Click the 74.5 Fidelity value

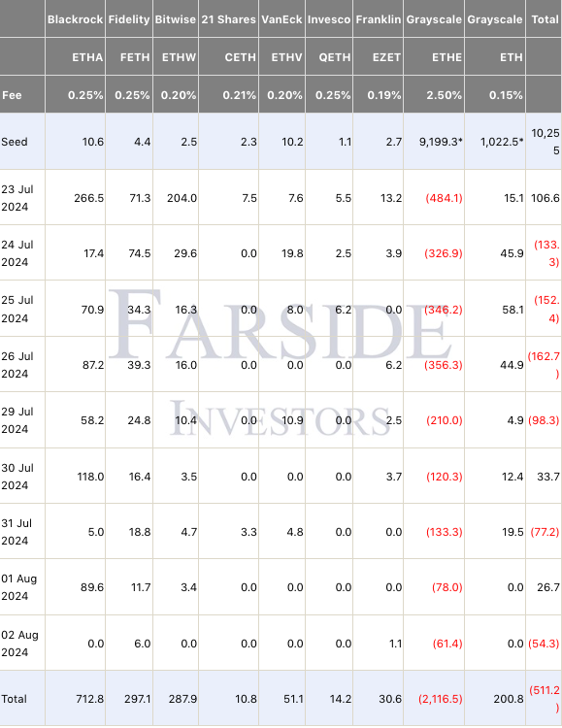point(140,253)
